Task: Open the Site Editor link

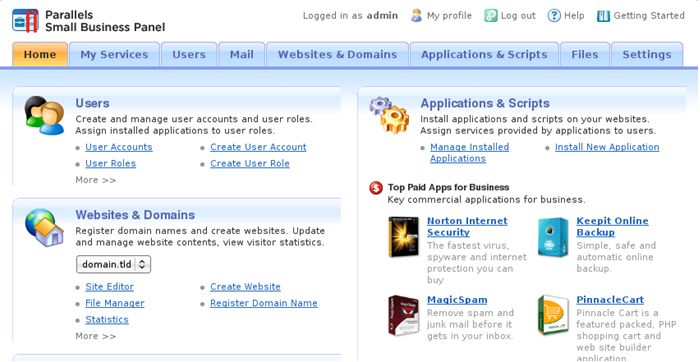Action: (109, 287)
